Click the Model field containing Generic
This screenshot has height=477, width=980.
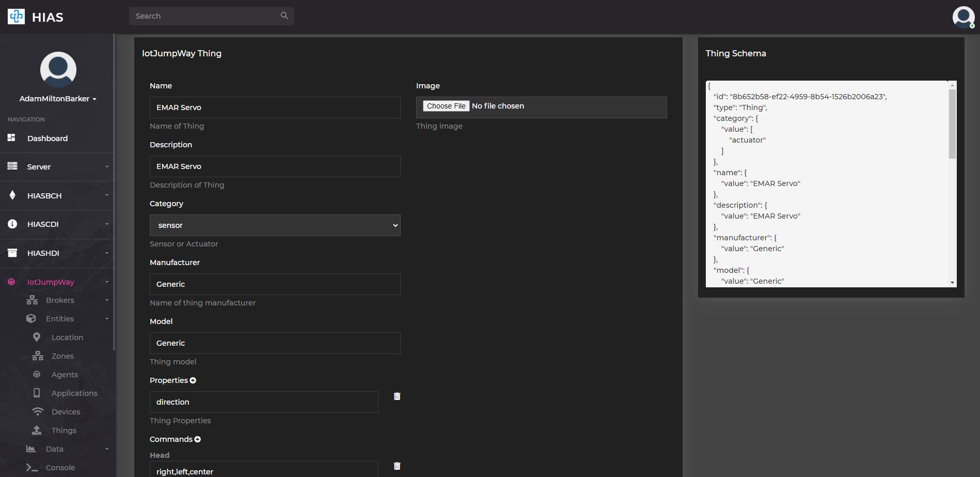point(275,343)
